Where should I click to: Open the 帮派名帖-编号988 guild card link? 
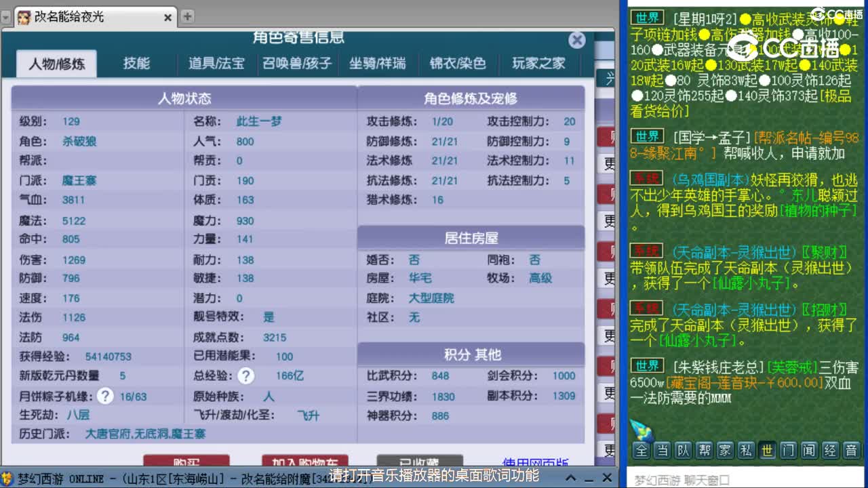745,145
